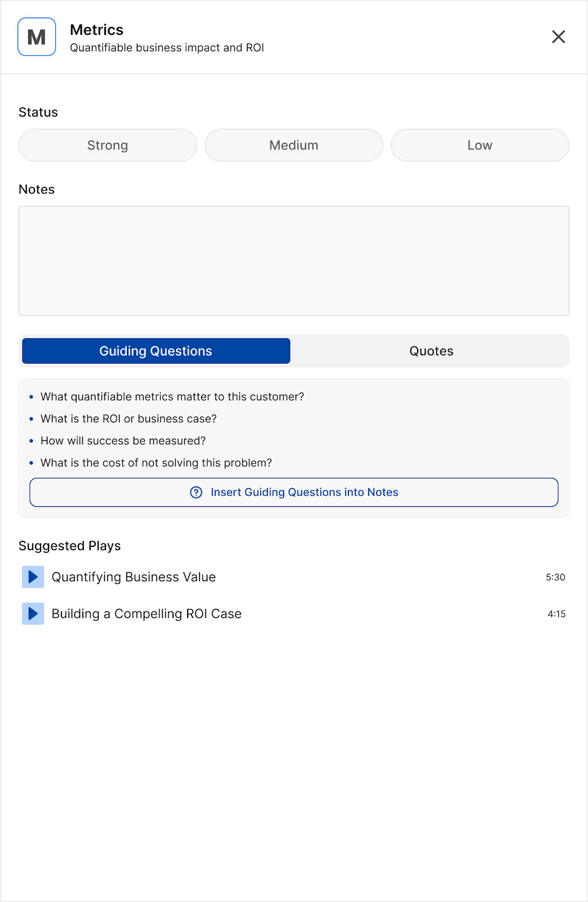This screenshot has width=588, height=902.
Task: Close the Metrics panel
Action: tap(558, 37)
